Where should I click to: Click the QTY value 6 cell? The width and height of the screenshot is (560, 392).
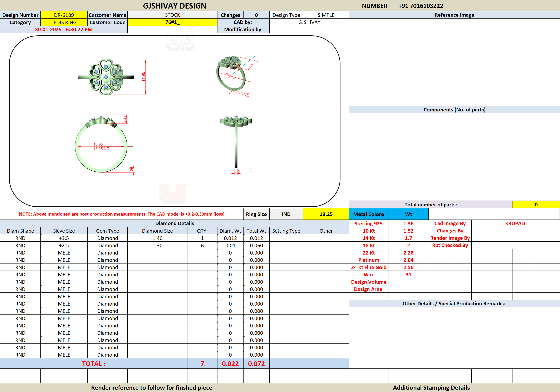202,245
